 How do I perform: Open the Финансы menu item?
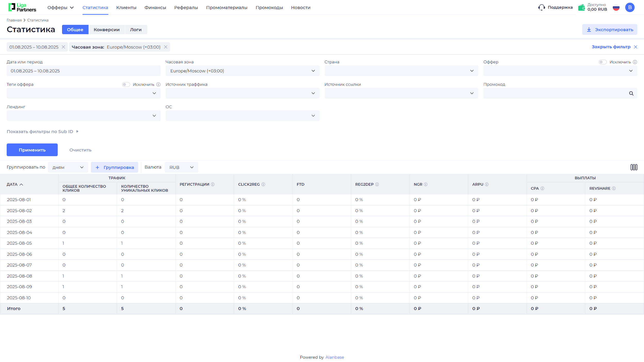pos(155,7)
